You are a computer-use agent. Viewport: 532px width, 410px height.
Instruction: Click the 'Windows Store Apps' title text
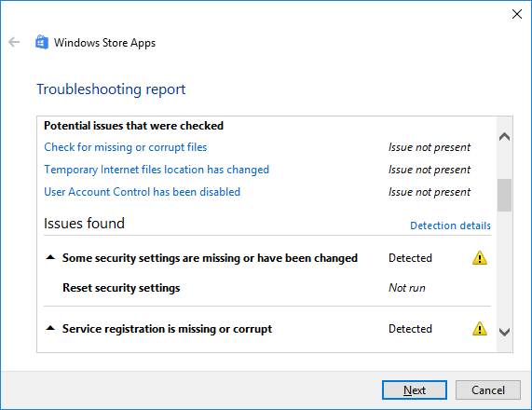coord(104,43)
